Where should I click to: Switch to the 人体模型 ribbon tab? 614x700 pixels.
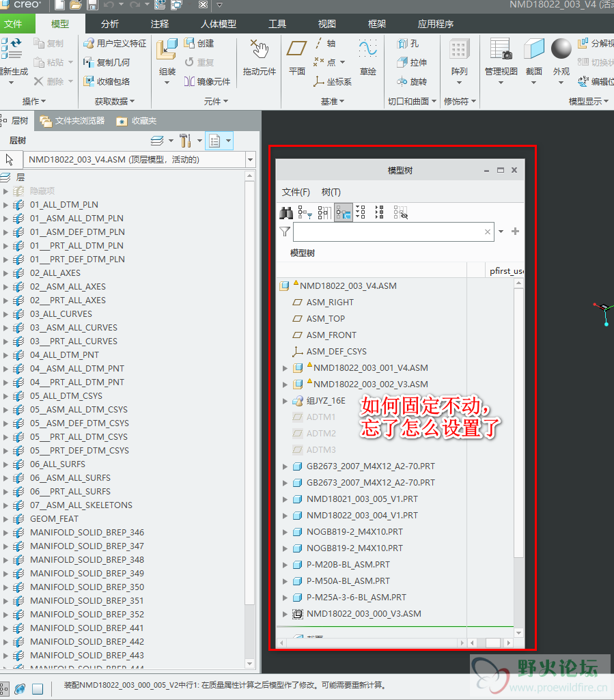219,24
